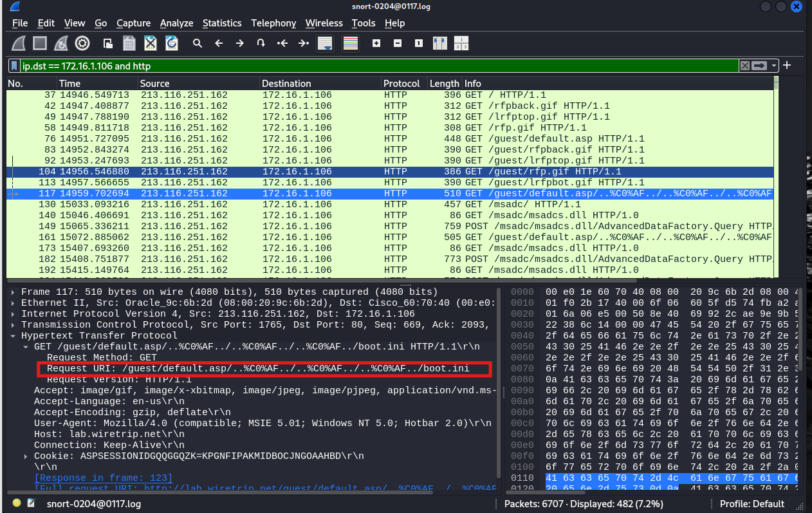
Task: Sort packets by Info column header
Action: 617,84
